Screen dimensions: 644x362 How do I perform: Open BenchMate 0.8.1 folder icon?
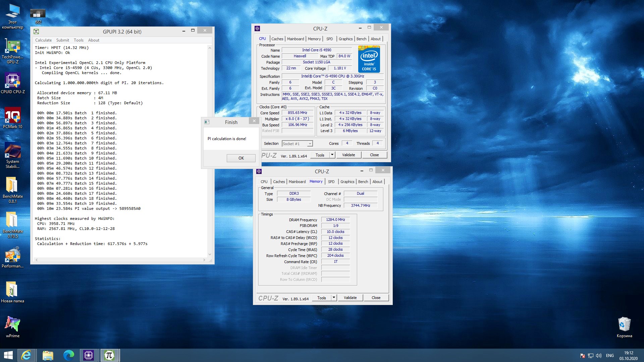12,190
